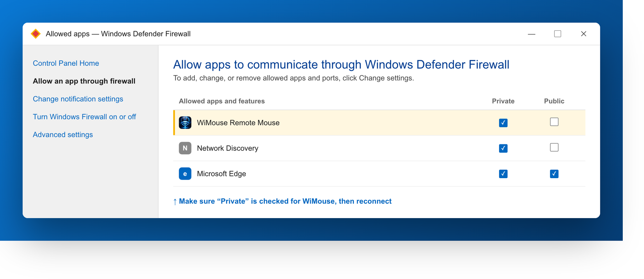Toggle Private checkbox for WiMouse Remote Mouse
The width and height of the screenshot is (644, 279).
coord(503,123)
